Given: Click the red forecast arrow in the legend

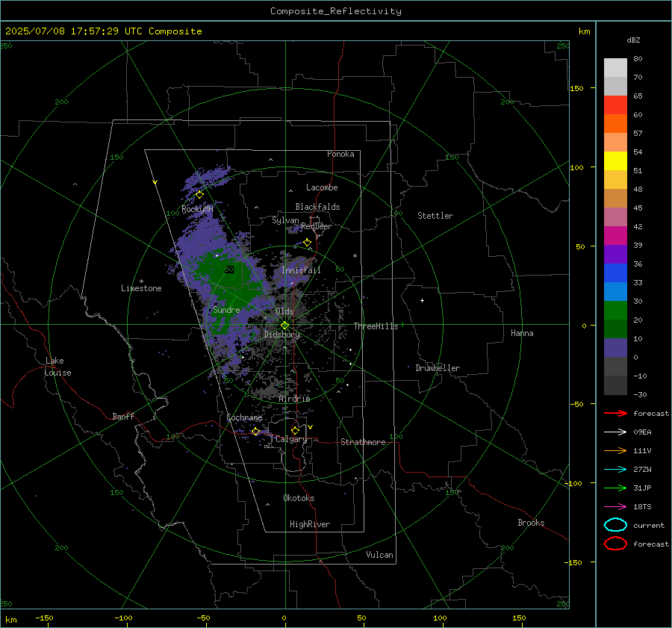Looking at the screenshot, I should click(x=615, y=413).
